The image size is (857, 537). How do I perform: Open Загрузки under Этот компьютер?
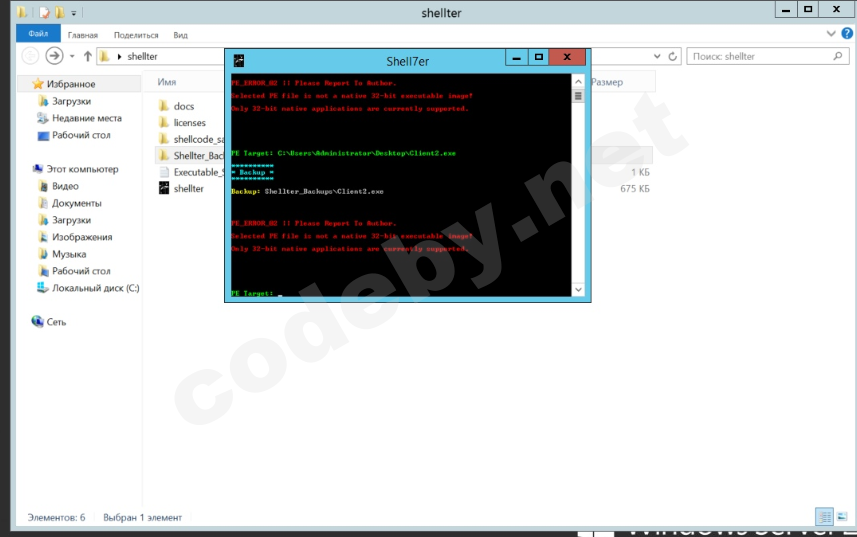[x=71, y=220]
